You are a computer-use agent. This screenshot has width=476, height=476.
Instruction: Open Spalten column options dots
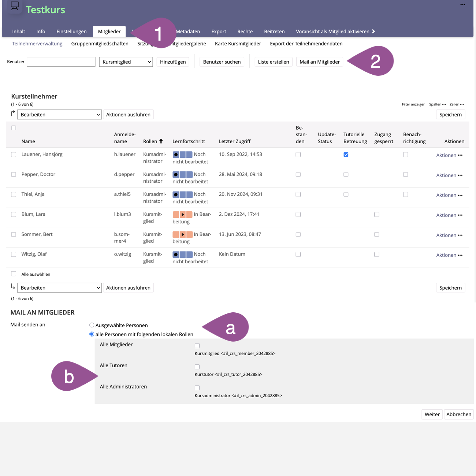tap(444, 104)
